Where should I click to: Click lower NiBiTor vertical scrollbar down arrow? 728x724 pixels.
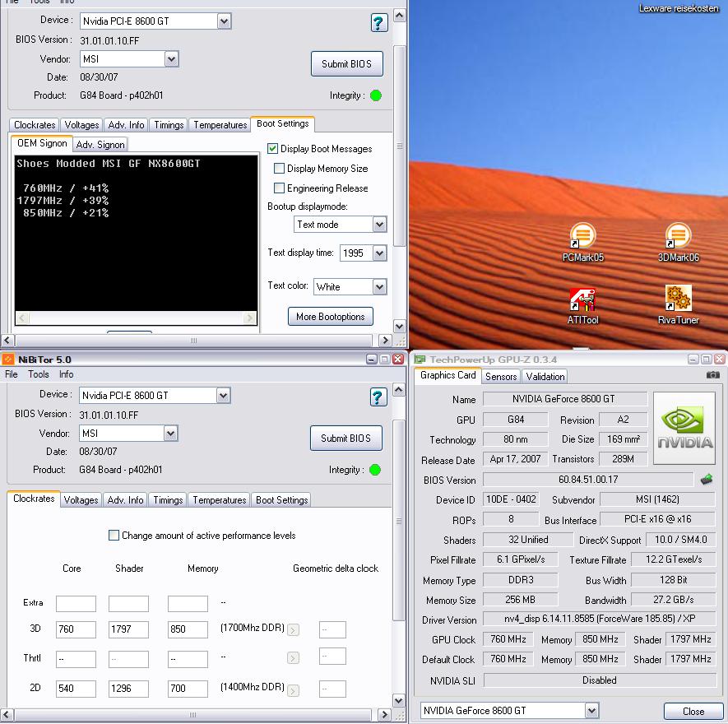pyautogui.click(x=398, y=700)
